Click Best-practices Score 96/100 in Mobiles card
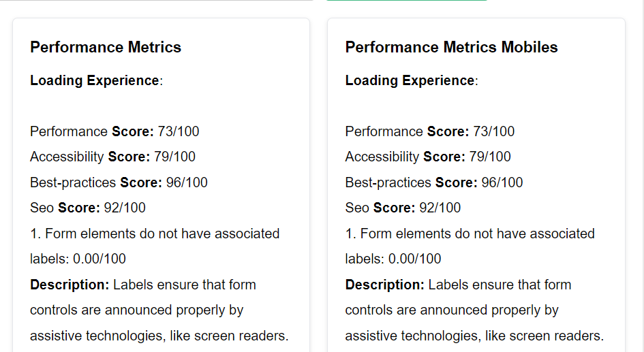Image resolution: width=644 pixels, height=352 pixels. click(x=434, y=182)
